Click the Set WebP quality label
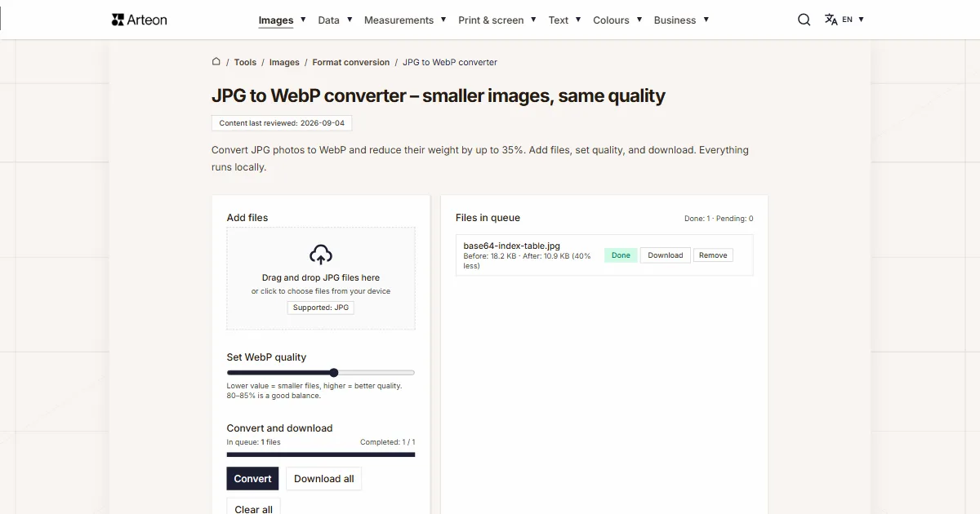The image size is (980, 514). click(266, 357)
